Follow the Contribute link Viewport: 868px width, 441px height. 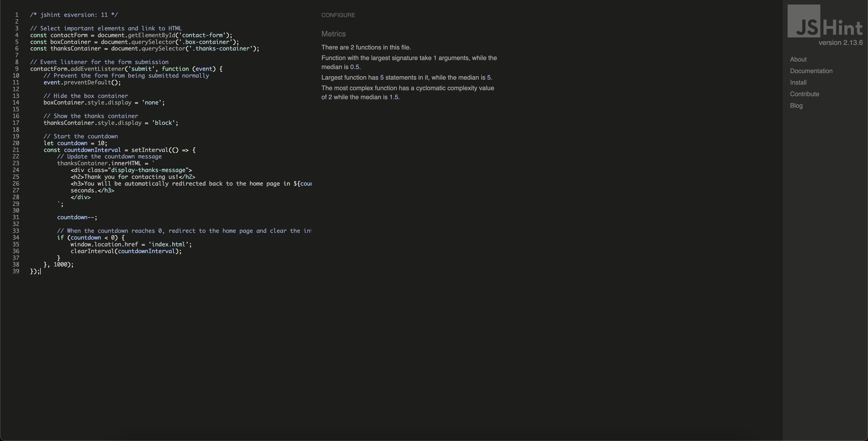[x=804, y=94]
